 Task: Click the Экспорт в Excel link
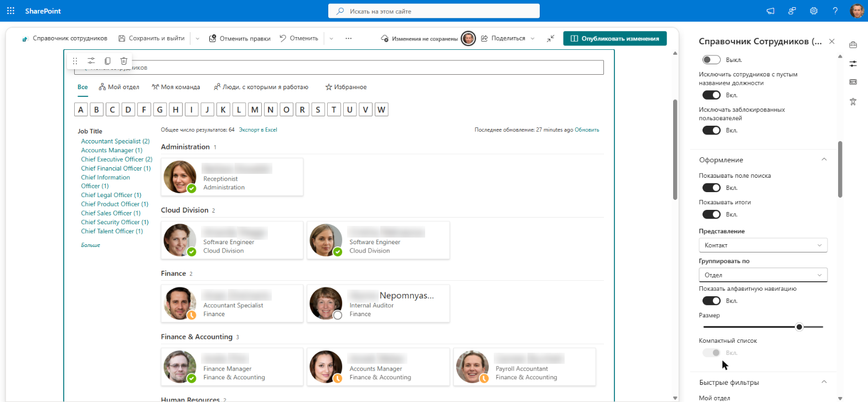[258, 130]
